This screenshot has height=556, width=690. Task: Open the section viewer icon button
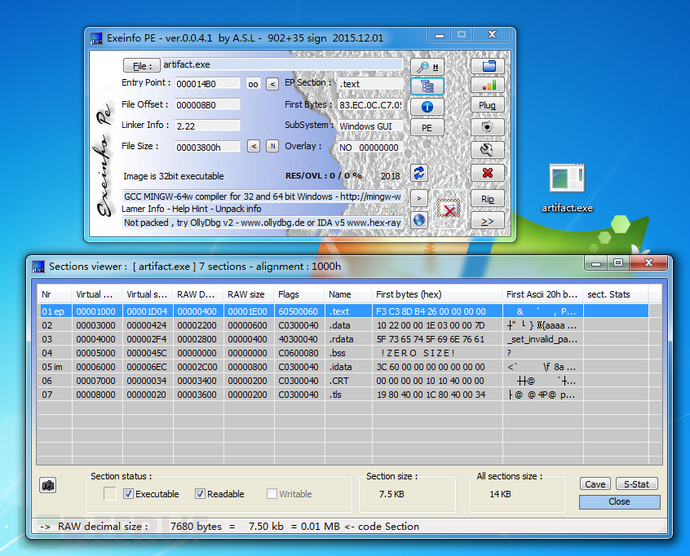click(x=427, y=86)
